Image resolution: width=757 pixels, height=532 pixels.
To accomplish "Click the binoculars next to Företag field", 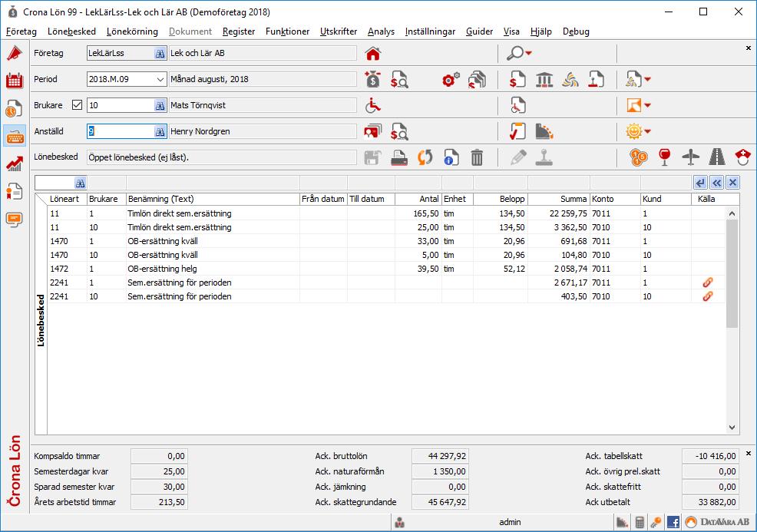I will [x=160, y=54].
